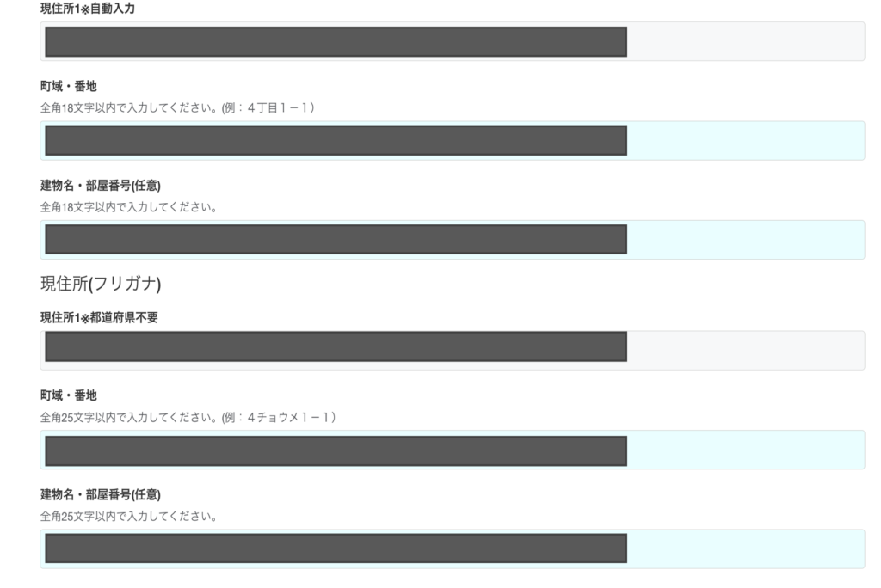881x588 pixels.
Task: Click the 全角18文字以内 hint under 建物名・部屋番号
Action: tap(128, 207)
